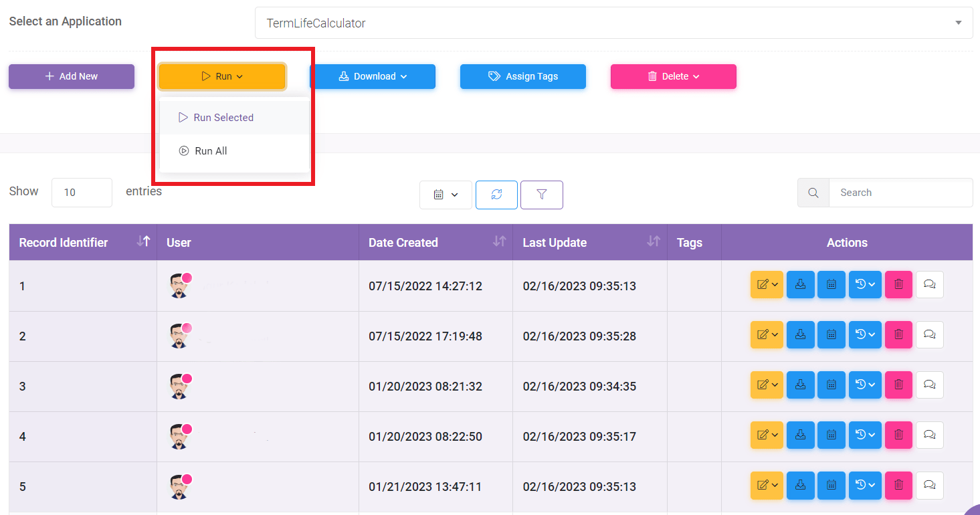Expand the Download dropdown button
Image resolution: width=980 pixels, height=515 pixels.
373,76
